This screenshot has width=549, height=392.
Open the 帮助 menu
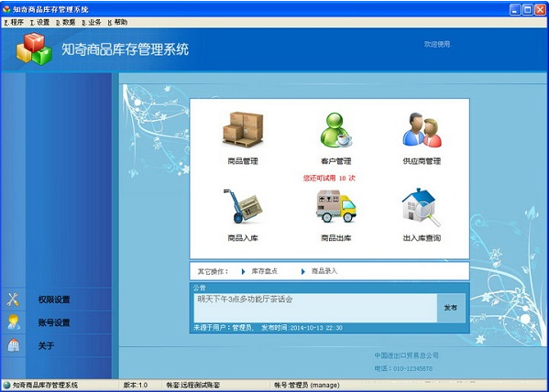117,22
